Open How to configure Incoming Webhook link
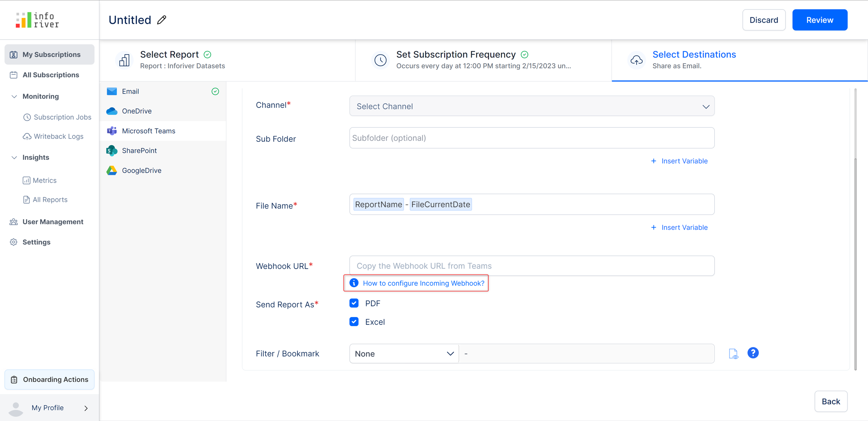This screenshot has height=421, width=868. click(x=423, y=283)
